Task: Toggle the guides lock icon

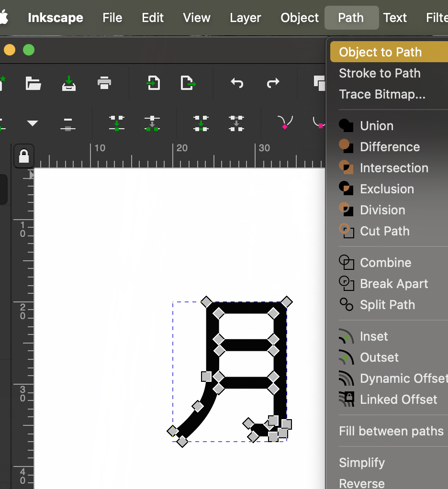Action: tap(24, 156)
